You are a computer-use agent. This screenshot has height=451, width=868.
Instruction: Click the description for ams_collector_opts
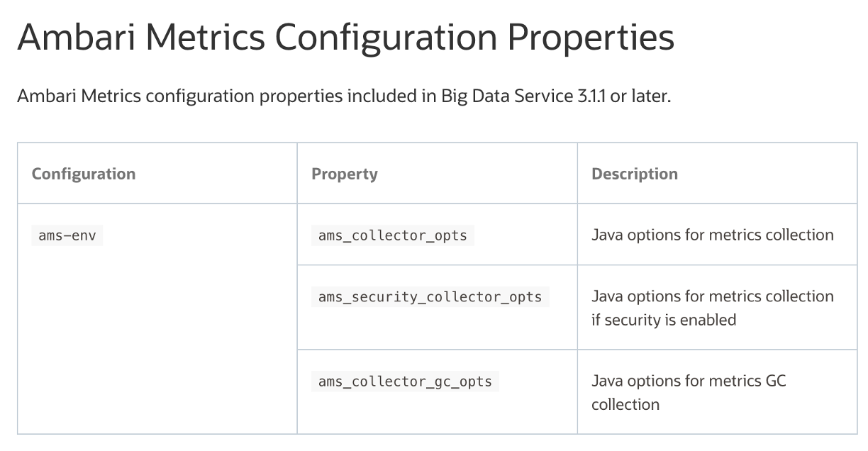(713, 235)
